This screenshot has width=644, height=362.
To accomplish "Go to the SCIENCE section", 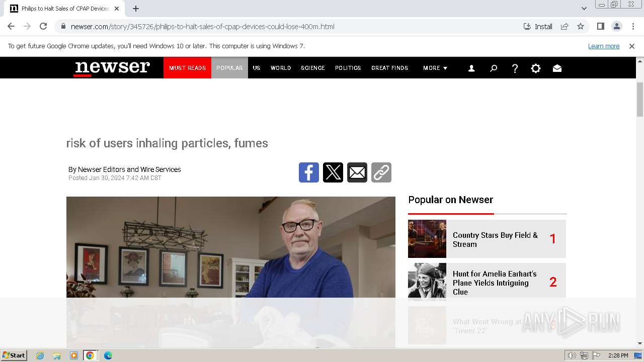I will click(x=313, y=68).
